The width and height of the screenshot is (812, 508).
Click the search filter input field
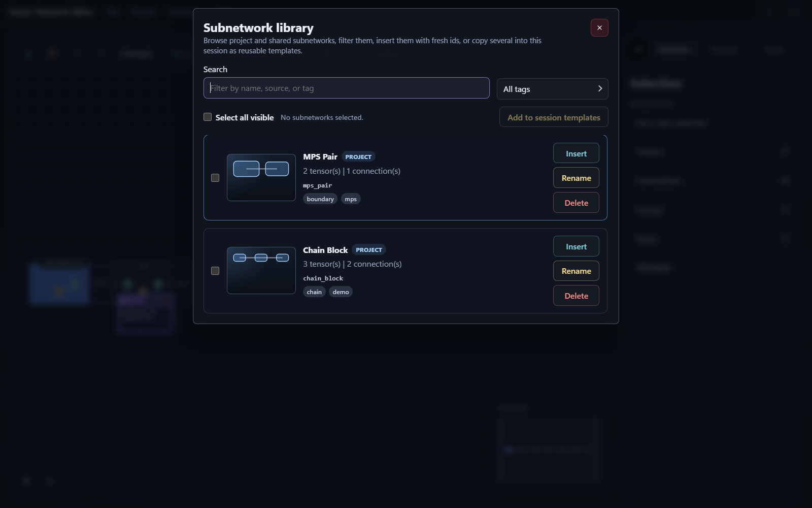point(347,88)
